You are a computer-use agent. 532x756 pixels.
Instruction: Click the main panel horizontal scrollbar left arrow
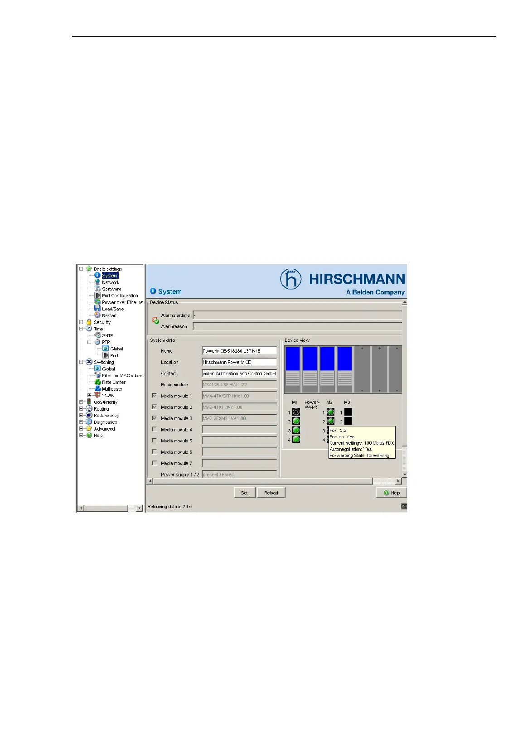click(150, 481)
